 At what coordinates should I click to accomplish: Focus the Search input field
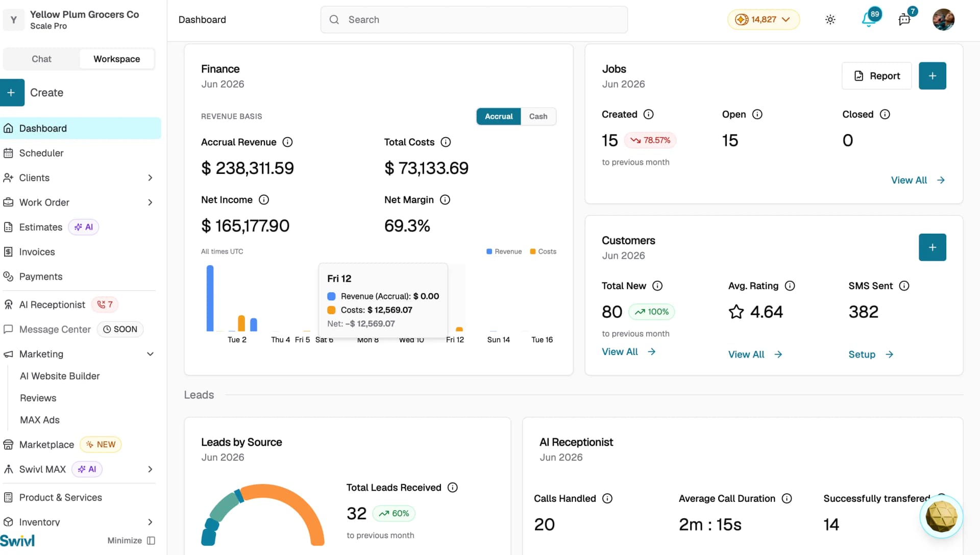pyautogui.click(x=474, y=19)
